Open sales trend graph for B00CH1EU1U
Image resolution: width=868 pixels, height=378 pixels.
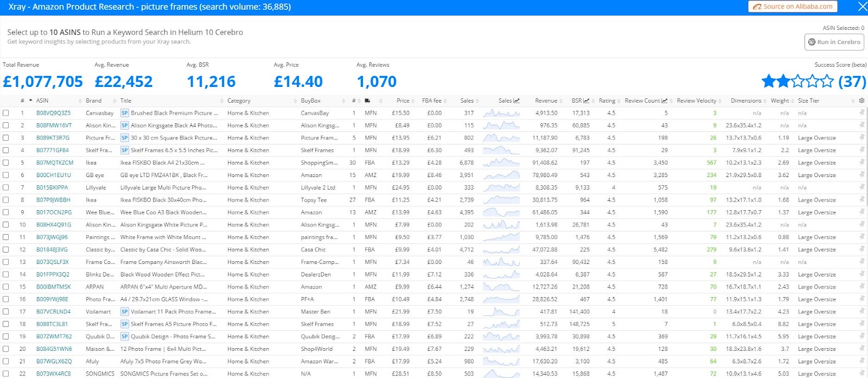click(501, 175)
